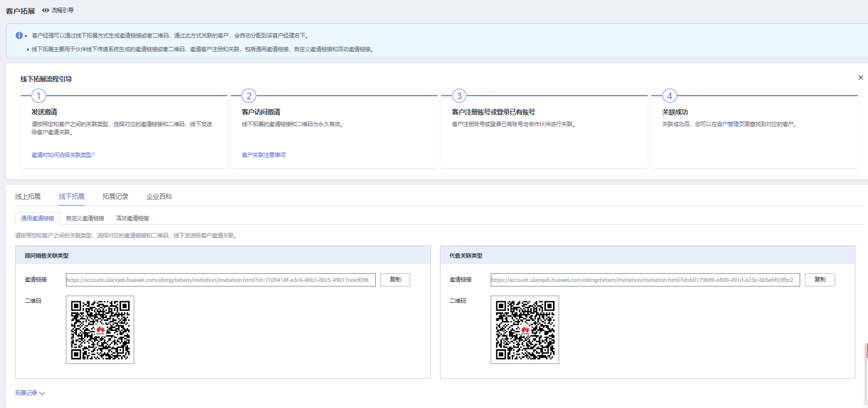Toggle the 流程引导 eye icon
Viewport: 868px width, 408px height.
(x=46, y=10)
